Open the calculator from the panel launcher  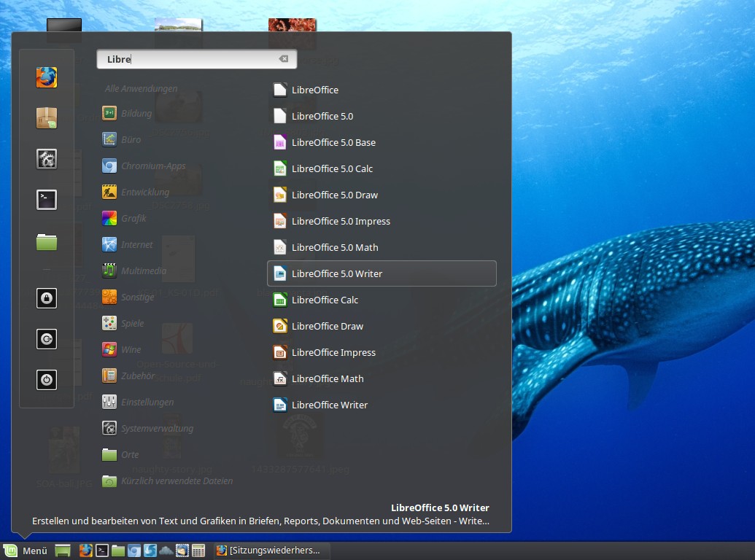click(198, 551)
